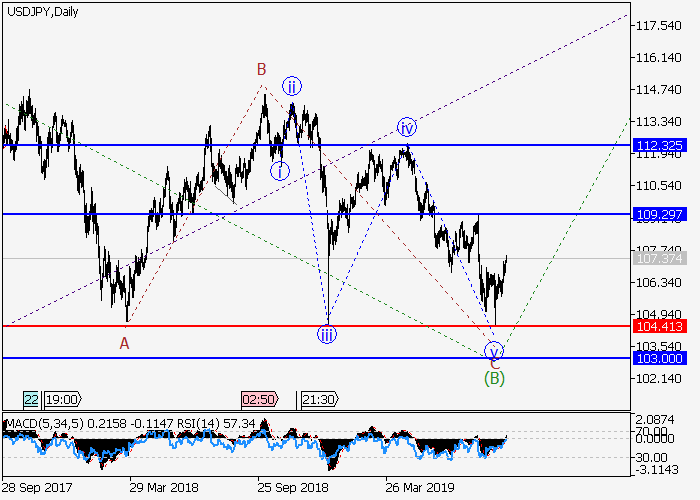
Task: Click the blue 22 time marker
Action: tap(31, 399)
